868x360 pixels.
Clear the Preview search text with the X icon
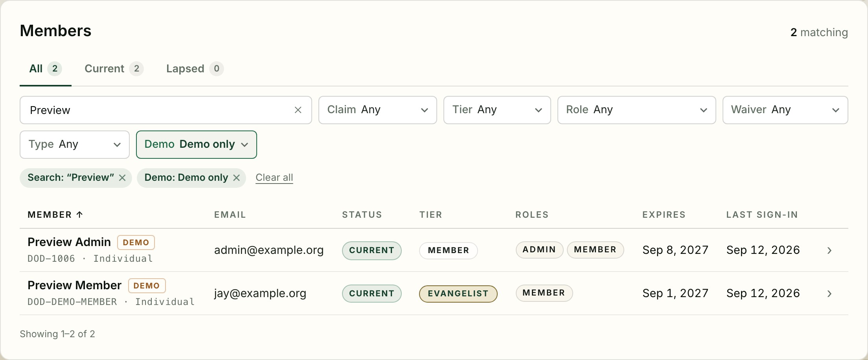click(x=298, y=110)
